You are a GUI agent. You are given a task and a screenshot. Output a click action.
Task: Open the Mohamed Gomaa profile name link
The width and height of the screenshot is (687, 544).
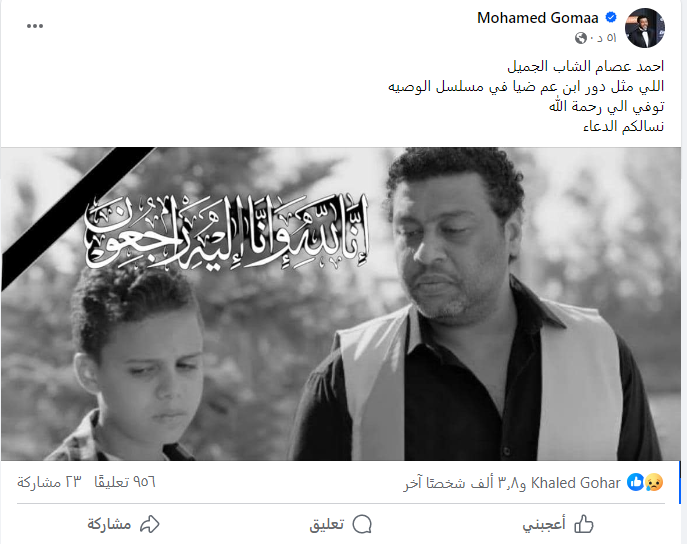[538, 18]
